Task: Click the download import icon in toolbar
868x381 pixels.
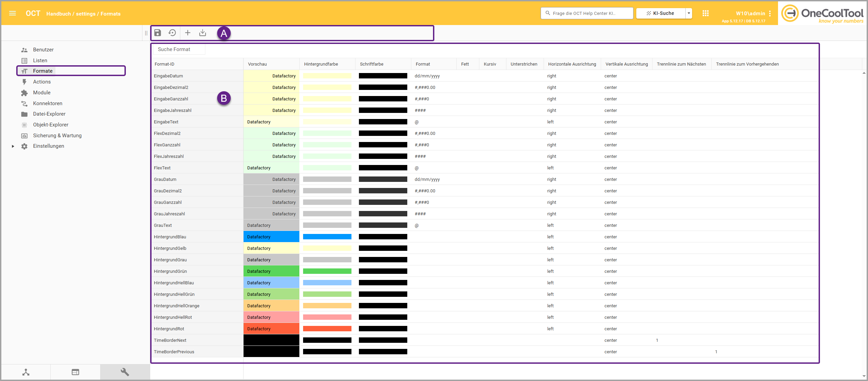Action: tap(203, 33)
